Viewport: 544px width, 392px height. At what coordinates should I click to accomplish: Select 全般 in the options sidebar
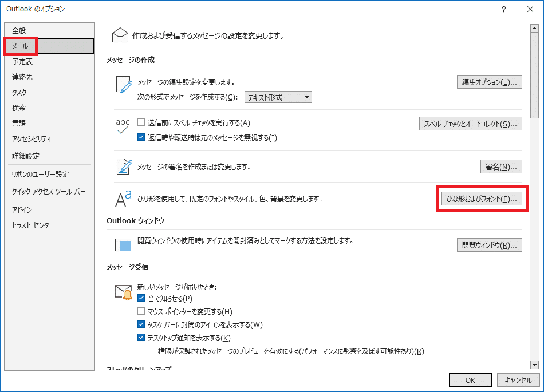[49, 30]
